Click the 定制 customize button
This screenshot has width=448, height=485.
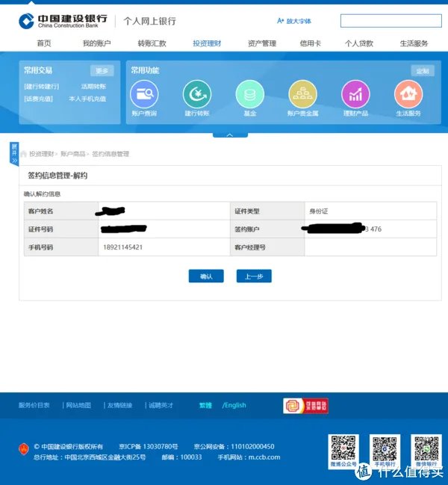coord(423,71)
